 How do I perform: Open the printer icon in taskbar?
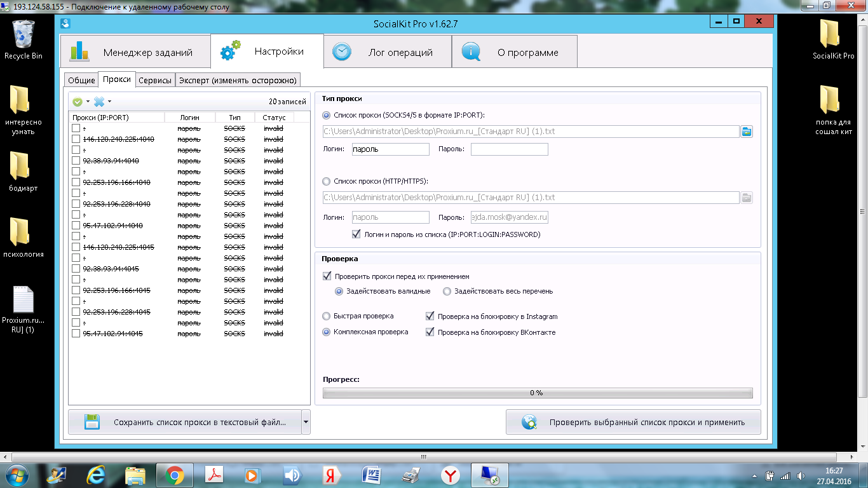coord(411,475)
